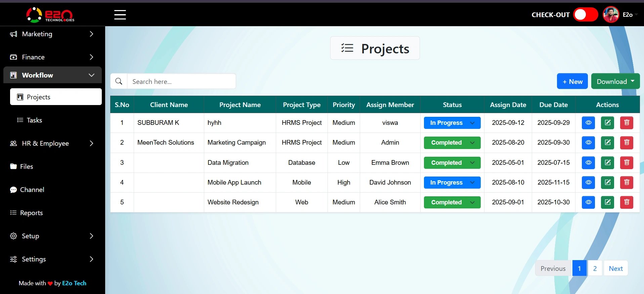Expand the HR & Employee menu
Viewport: 644px width, 294px height.
[52, 143]
